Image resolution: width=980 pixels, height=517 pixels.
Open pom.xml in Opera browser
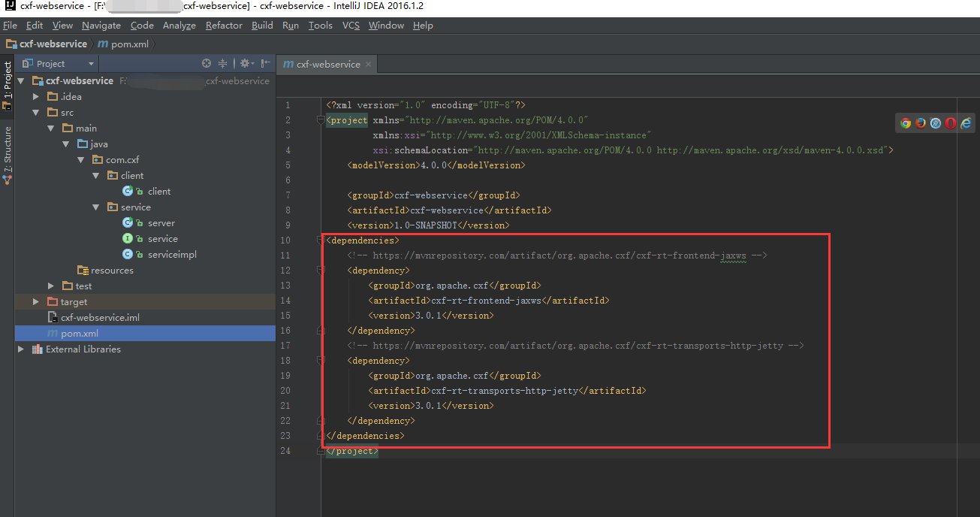pos(951,123)
